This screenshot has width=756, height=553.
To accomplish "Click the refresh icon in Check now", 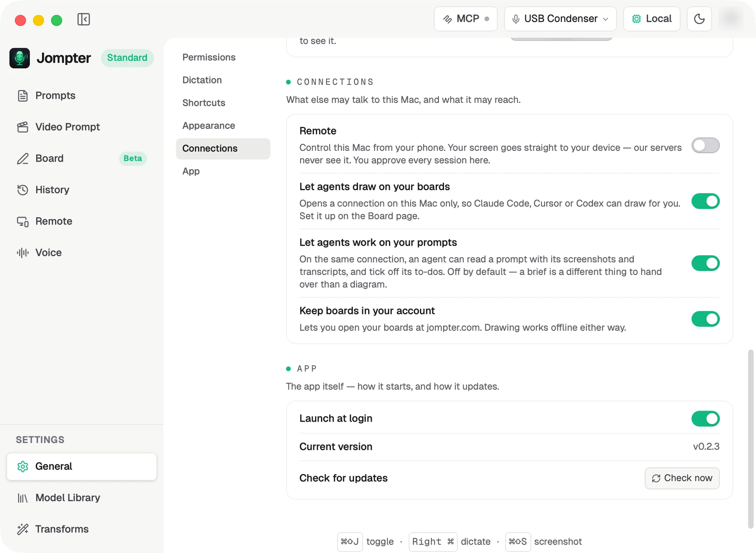I will 656,478.
